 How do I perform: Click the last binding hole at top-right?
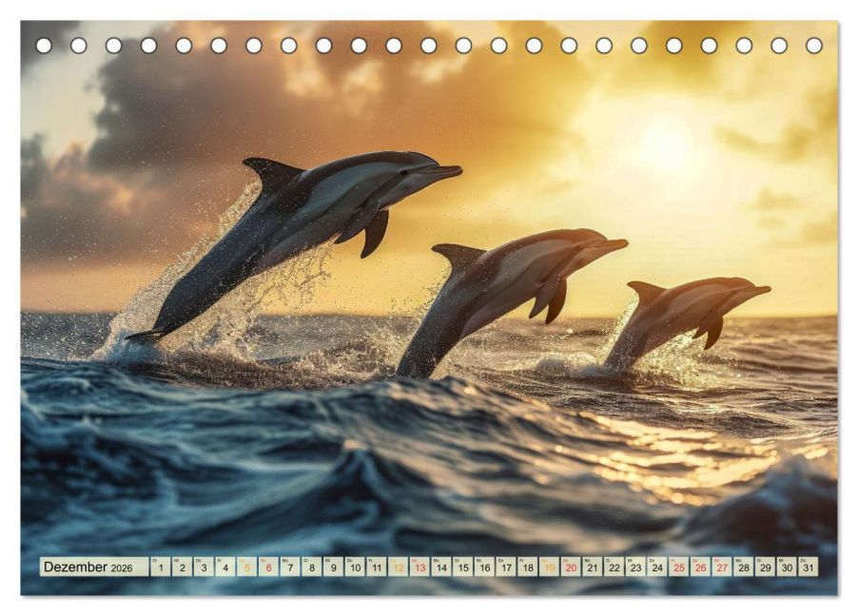[814, 46]
